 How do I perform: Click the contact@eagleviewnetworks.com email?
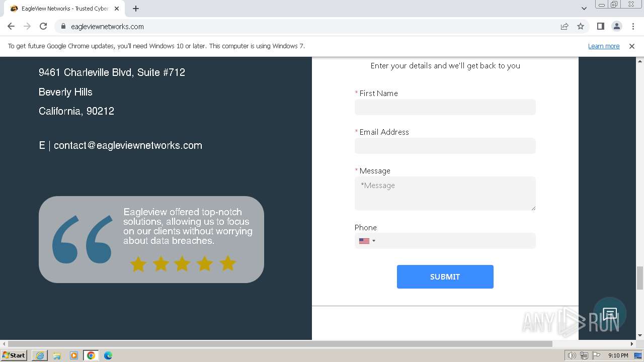coord(128,145)
